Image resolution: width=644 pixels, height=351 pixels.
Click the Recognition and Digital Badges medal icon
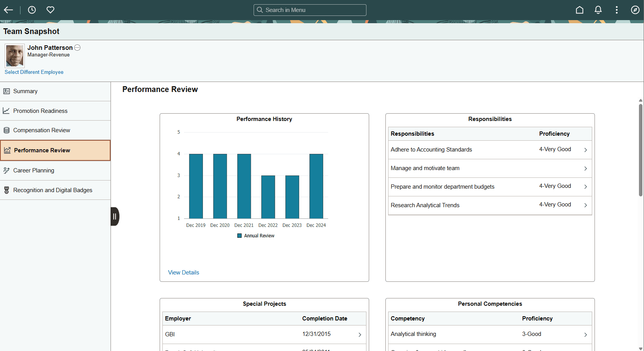[x=7, y=190]
